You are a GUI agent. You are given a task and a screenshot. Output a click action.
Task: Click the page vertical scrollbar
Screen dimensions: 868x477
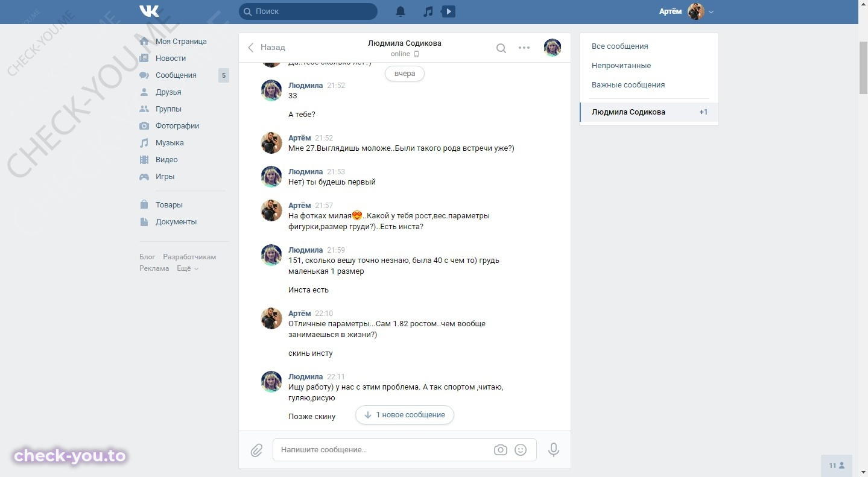pyautogui.click(x=863, y=66)
